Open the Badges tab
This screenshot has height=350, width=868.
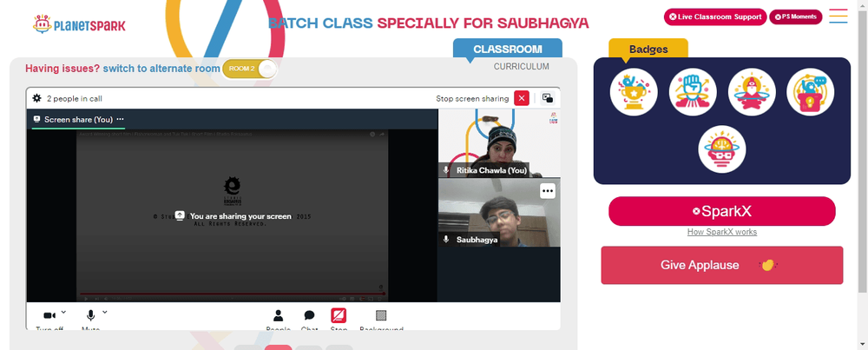(648, 49)
